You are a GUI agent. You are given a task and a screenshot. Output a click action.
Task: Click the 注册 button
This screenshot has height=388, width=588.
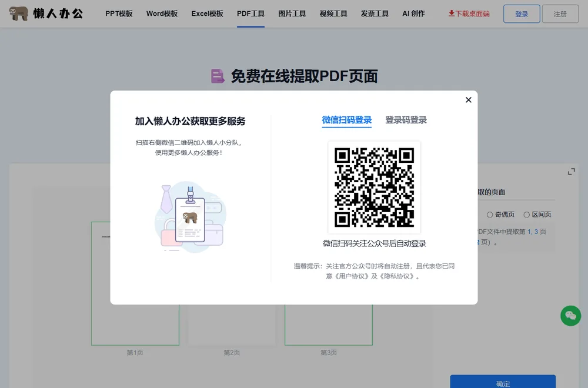[x=560, y=14]
